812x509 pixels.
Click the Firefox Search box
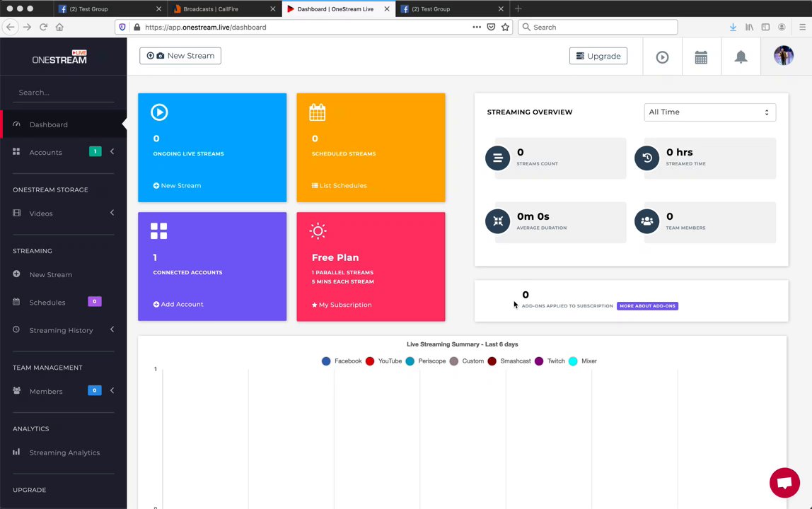(x=598, y=27)
